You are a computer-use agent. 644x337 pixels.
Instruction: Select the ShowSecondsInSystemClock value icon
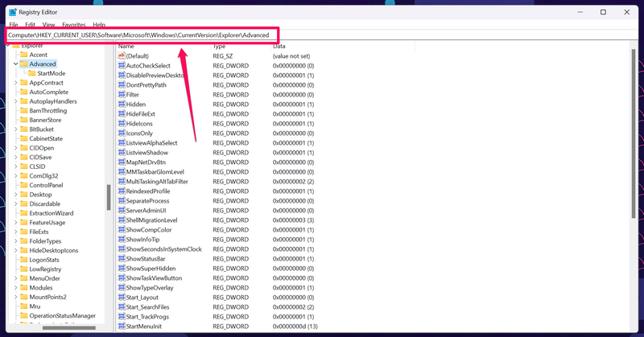pyautogui.click(x=121, y=249)
